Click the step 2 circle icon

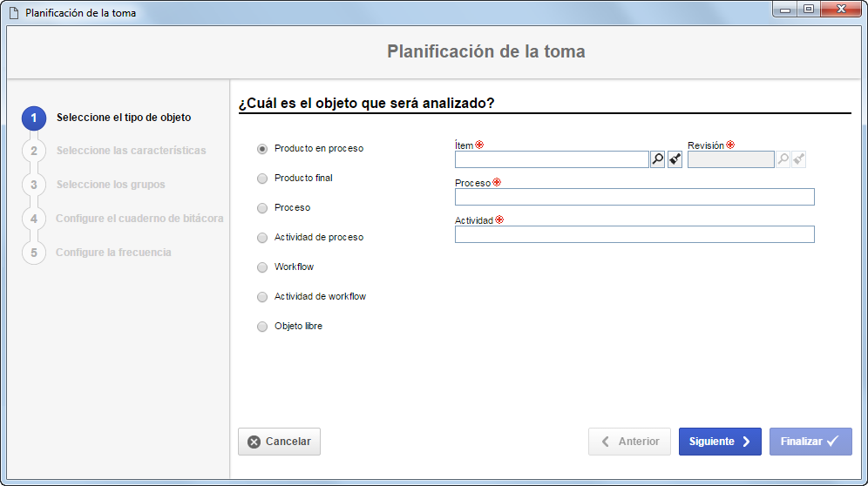tap(34, 152)
